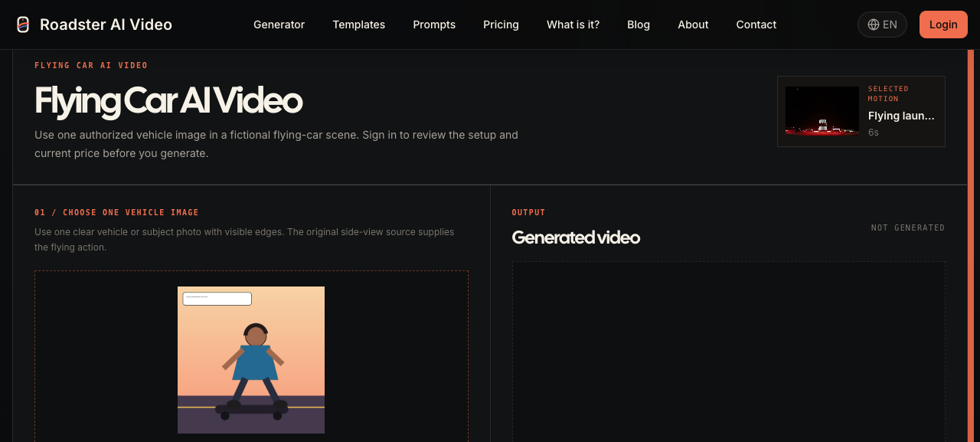The height and width of the screenshot is (442, 980).
Task: Open the Blog link
Action: click(639, 25)
